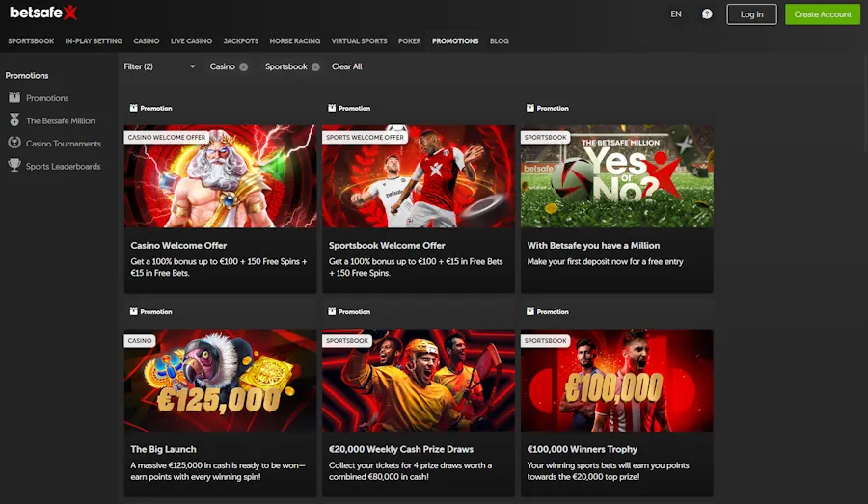Viewport: 868px width, 504px height.
Task: Click 'Make your first deposit now' description
Action: [x=605, y=262]
